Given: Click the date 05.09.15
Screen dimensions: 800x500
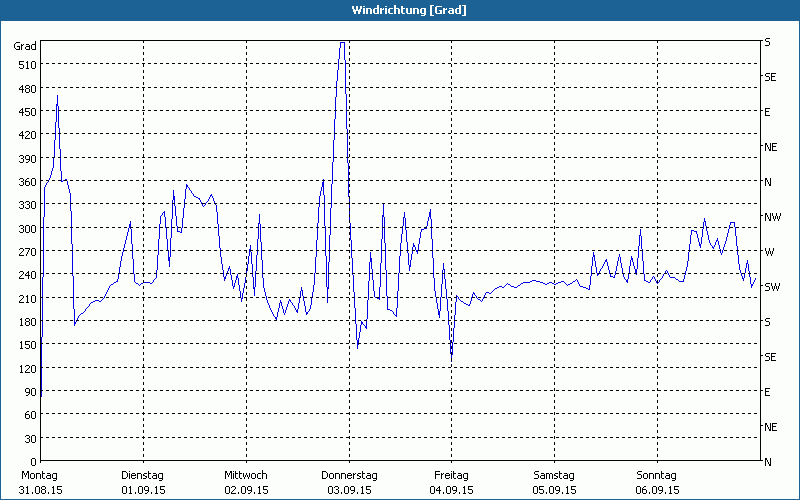Looking at the screenshot, I should coord(555,490).
